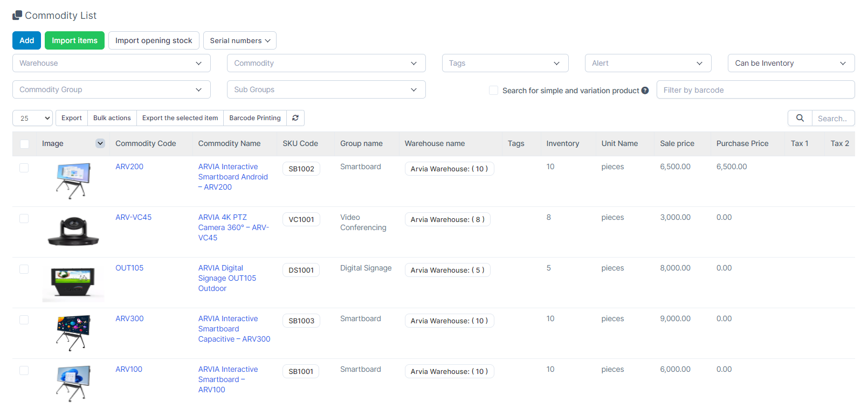Click the SB1002 SKU code badge
868x409 pixels.
(x=301, y=169)
